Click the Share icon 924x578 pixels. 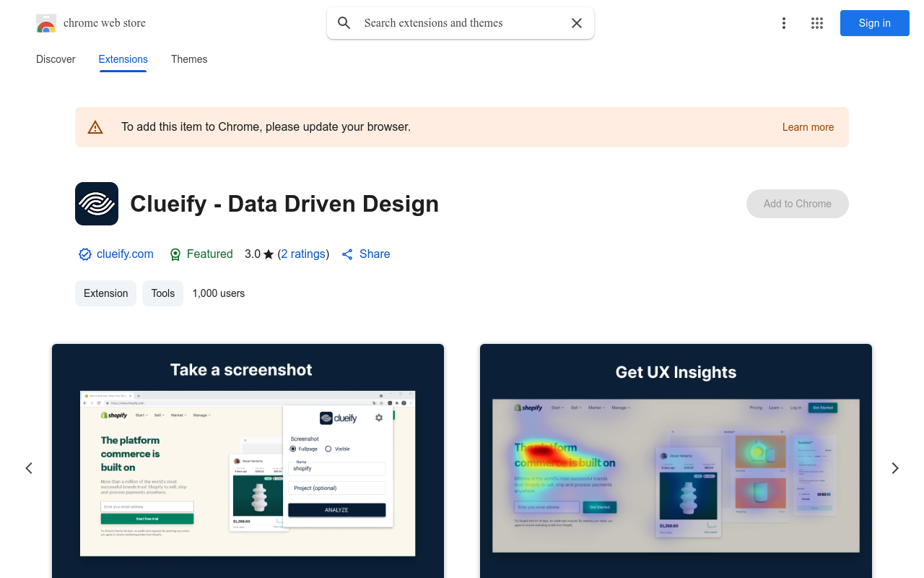coord(346,254)
